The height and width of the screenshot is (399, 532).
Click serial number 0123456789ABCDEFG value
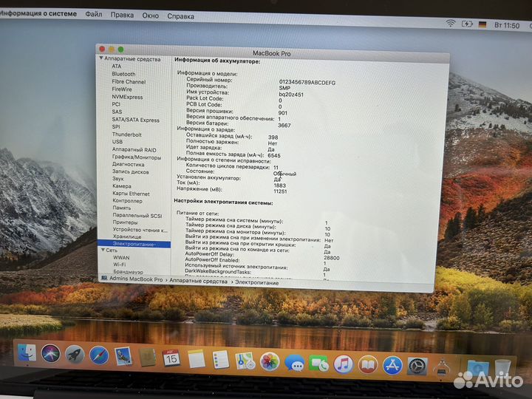point(307,83)
